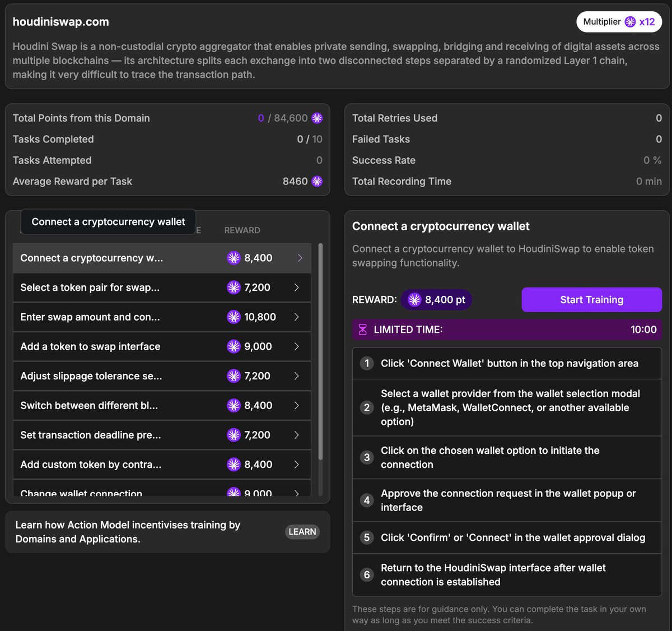Select the 'Switch between different bl...' task

click(x=162, y=406)
